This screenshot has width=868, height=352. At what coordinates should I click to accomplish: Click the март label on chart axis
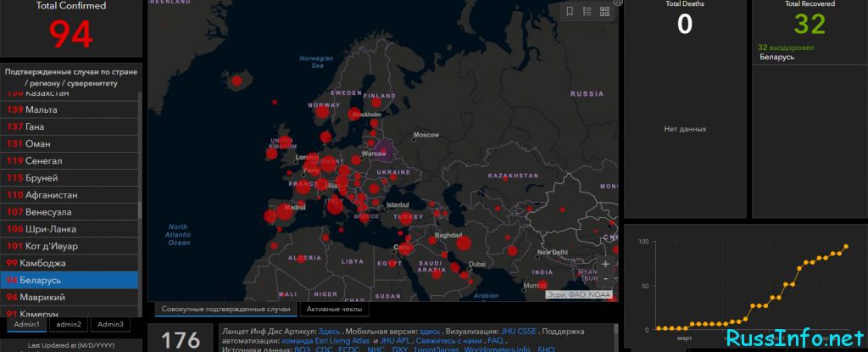[x=685, y=337]
